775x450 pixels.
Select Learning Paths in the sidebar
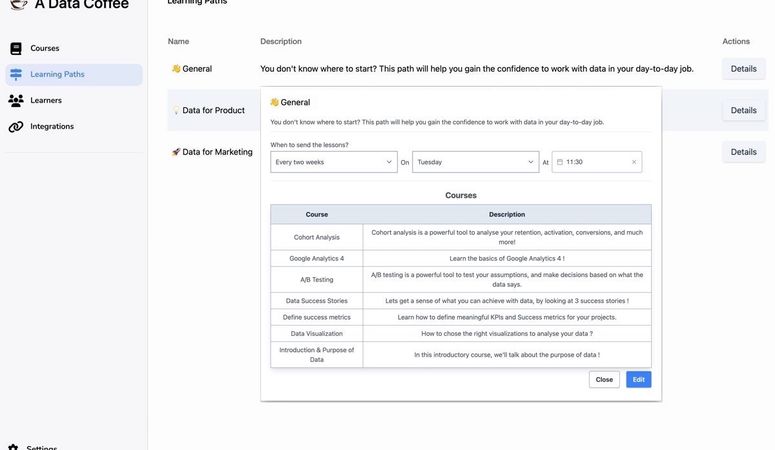(x=74, y=74)
